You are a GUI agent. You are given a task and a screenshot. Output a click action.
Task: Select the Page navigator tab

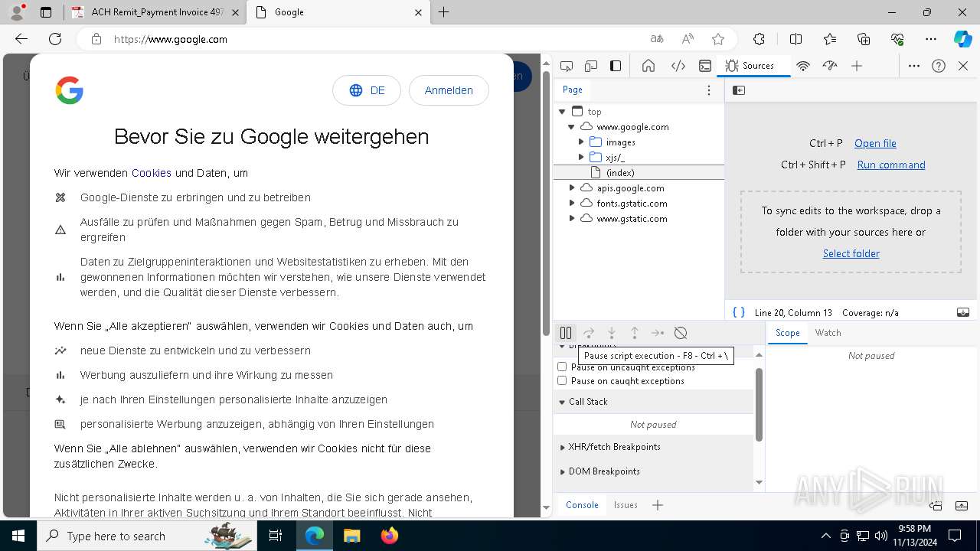[573, 90]
